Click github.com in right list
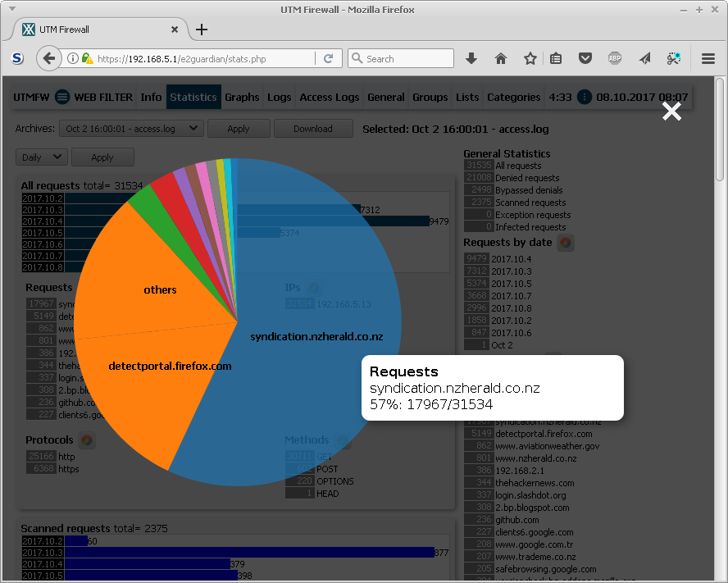The height and width of the screenshot is (583, 728). click(x=516, y=520)
